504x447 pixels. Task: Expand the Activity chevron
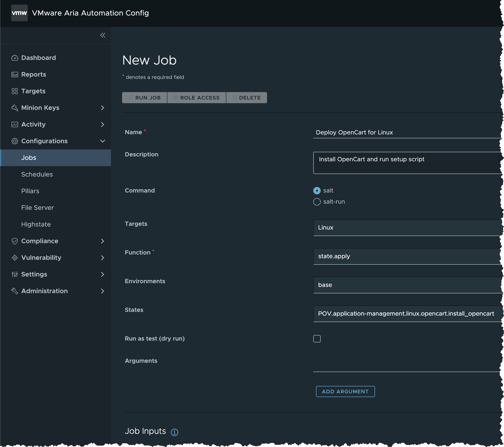click(x=103, y=124)
